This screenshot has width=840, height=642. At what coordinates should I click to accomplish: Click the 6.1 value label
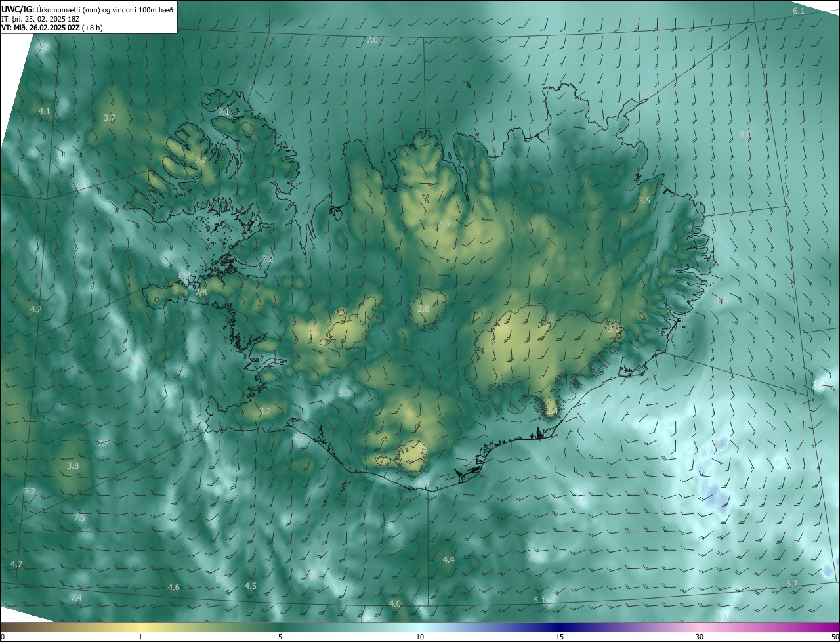[x=799, y=11]
